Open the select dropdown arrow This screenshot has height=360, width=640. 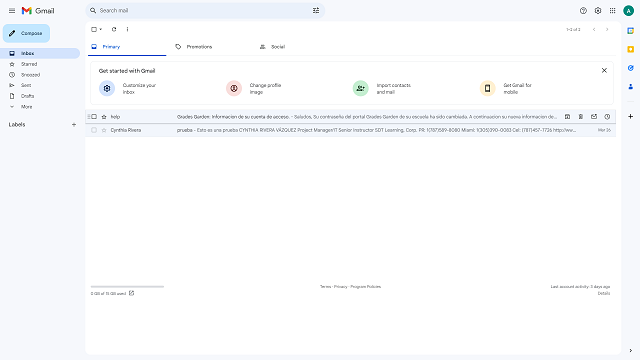tap(101, 29)
